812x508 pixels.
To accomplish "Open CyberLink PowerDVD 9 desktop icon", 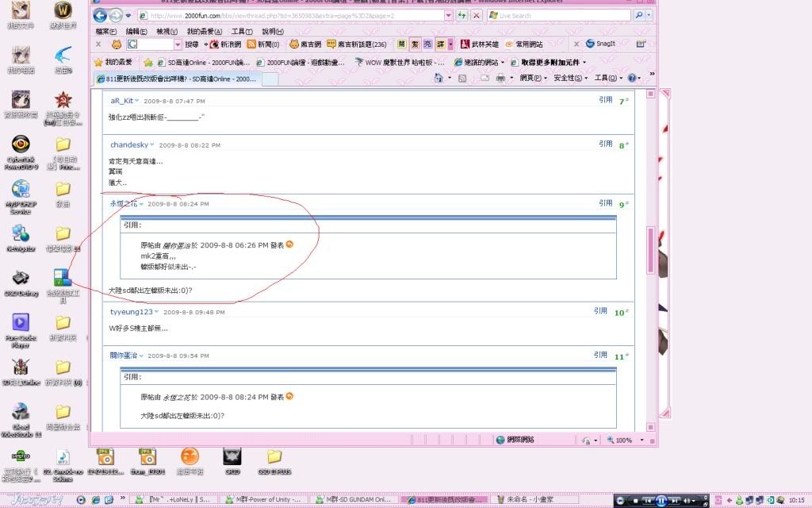I will tap(21, 152).
